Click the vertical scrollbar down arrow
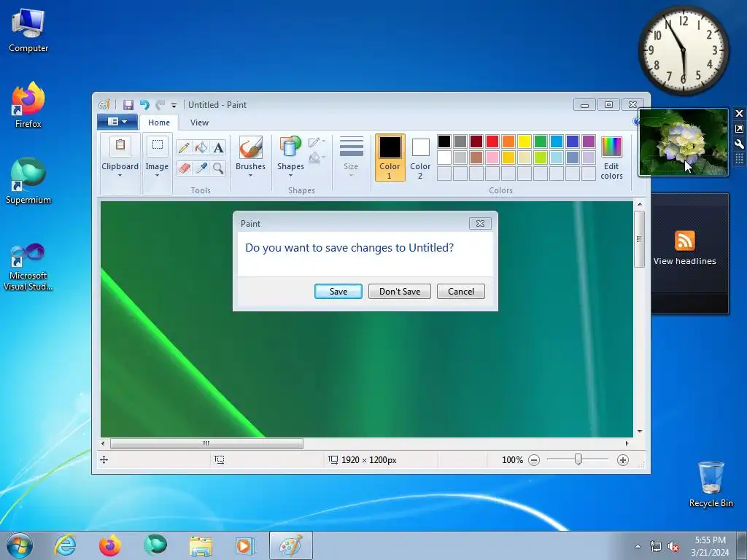 pyautogui.click(x=639, y=432)
